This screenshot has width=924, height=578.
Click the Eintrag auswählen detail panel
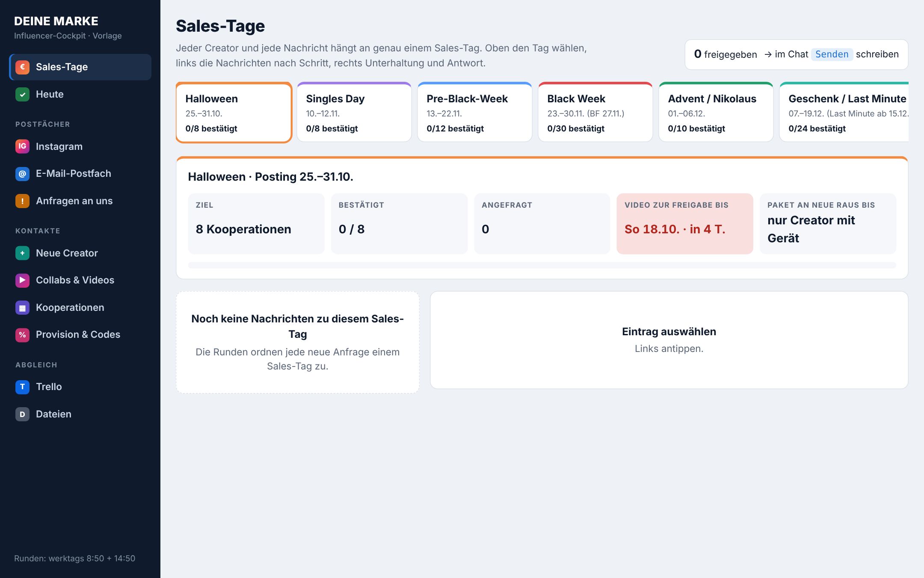[669, 340]
